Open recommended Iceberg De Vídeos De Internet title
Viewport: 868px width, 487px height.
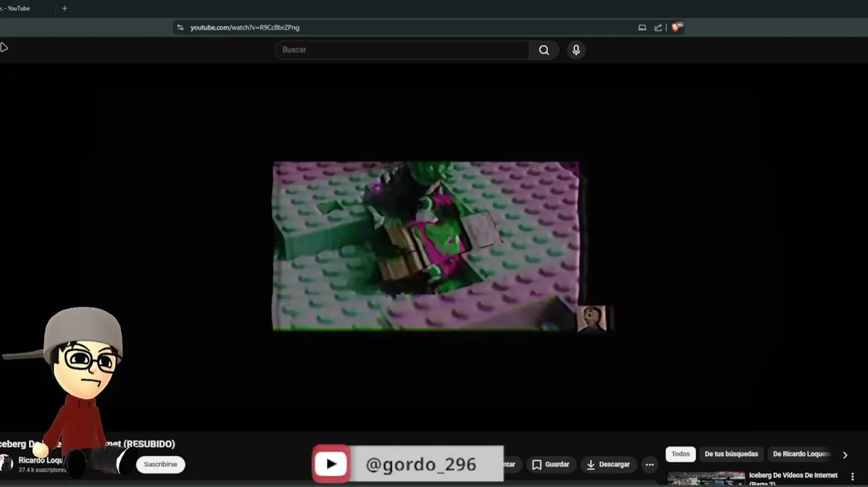coord(793,478)
